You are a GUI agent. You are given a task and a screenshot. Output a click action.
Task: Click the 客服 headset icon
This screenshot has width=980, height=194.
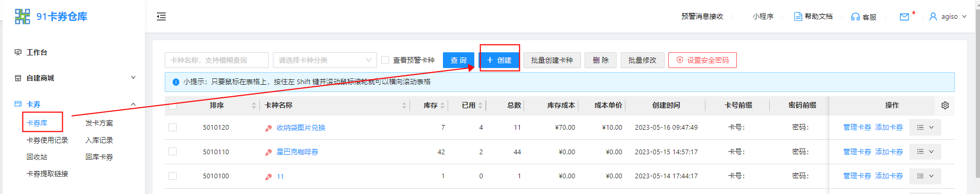tap(855, 17)
